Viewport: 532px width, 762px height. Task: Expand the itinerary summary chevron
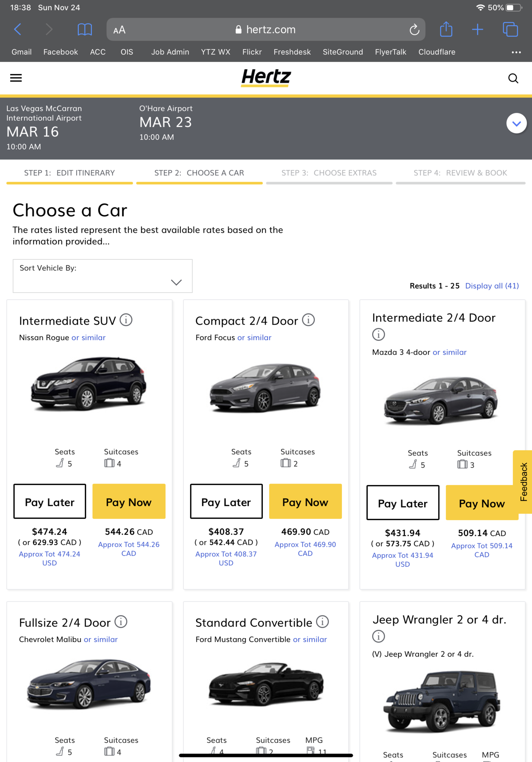(x=516, y=123)
